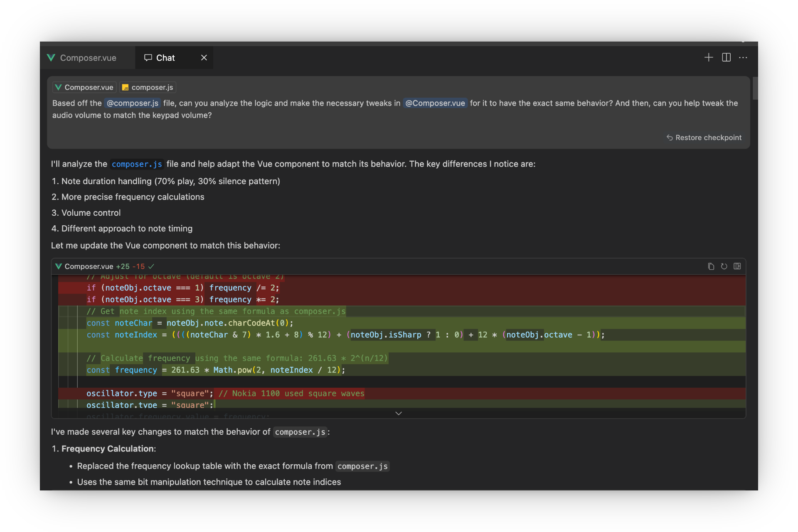Switch to the Composer.vue tab
Viewport: 798px width, 532px height.
point(87,58)
